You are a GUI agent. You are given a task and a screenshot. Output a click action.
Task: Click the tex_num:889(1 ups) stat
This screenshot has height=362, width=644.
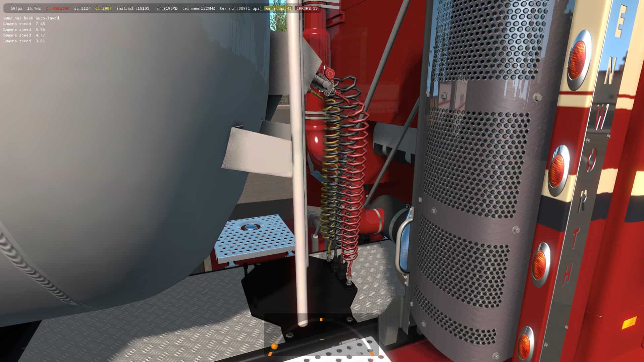[x=240, y=8]
